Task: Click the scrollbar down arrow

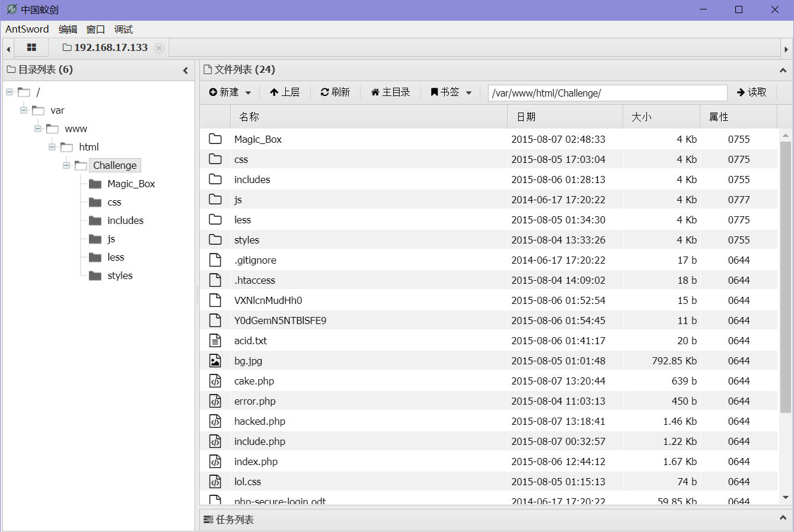Action: pos(786,498)
